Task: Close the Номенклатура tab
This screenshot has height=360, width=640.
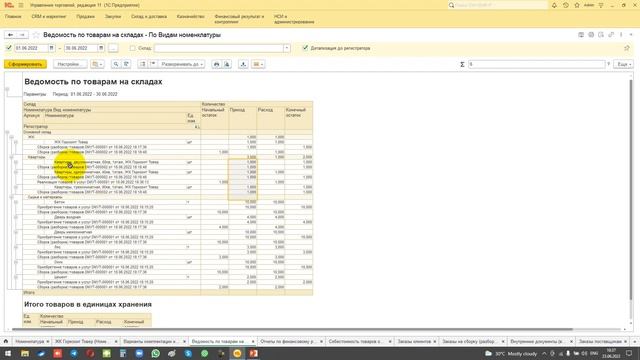Action: (x=48, y=342)
